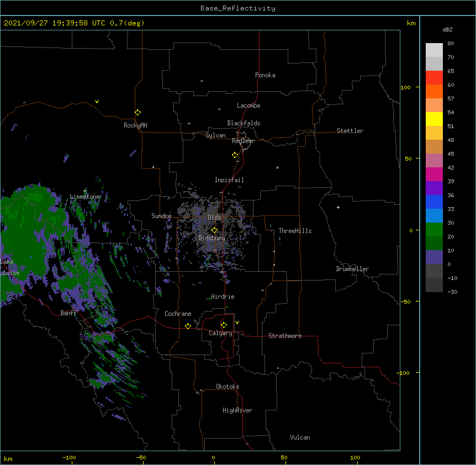Click the yellow diamond marker south of RedDeer

click(x=235, y=155)
